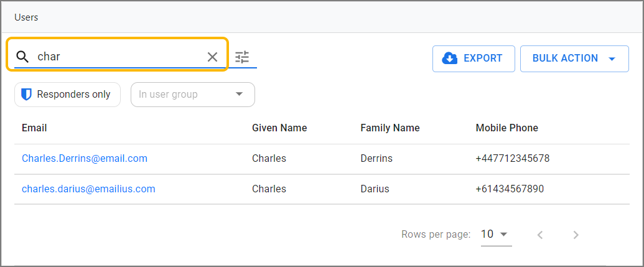Click the Family Name column header
This screenshot has height=267, width=644.
point(390,128)
